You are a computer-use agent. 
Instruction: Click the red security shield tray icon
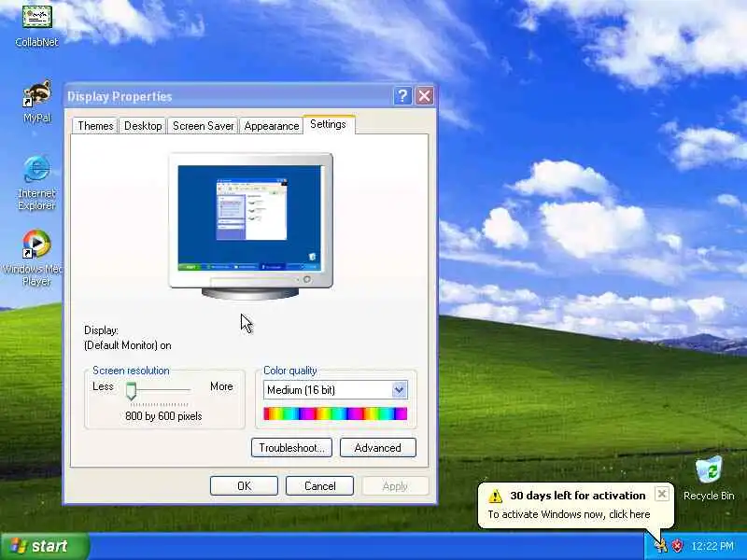point(677,545)
